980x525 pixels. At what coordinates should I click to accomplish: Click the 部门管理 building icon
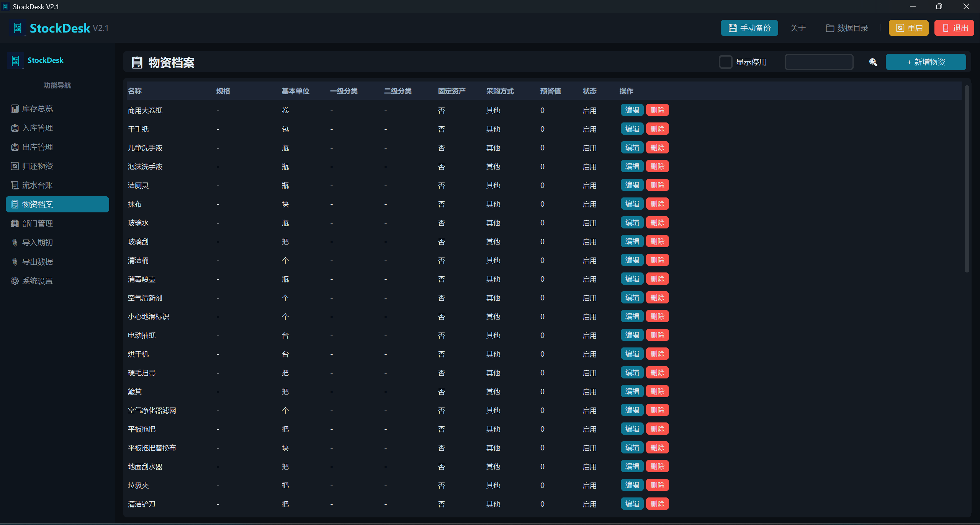[x=15, y=223]
